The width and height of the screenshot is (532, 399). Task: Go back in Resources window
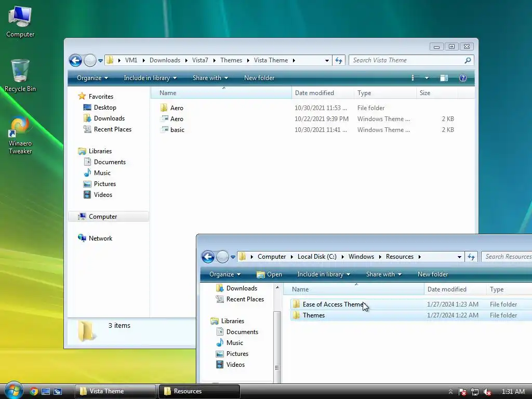208,257
